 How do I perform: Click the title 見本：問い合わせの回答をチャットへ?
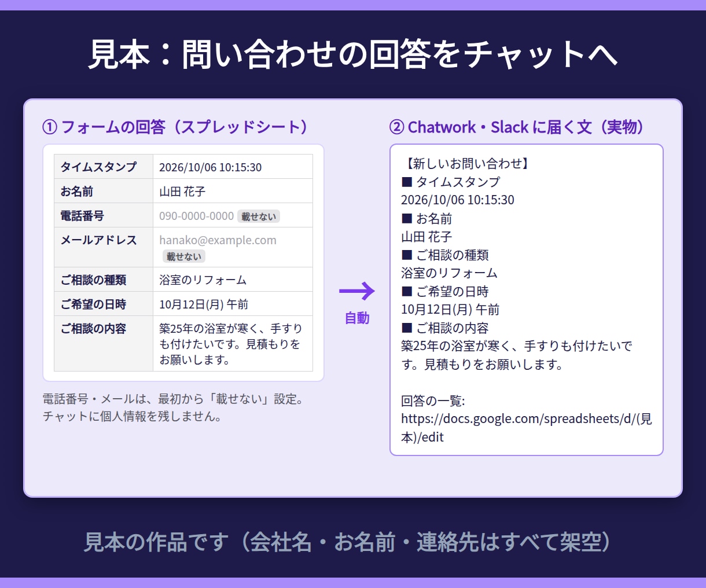click(x=353, y=54)
